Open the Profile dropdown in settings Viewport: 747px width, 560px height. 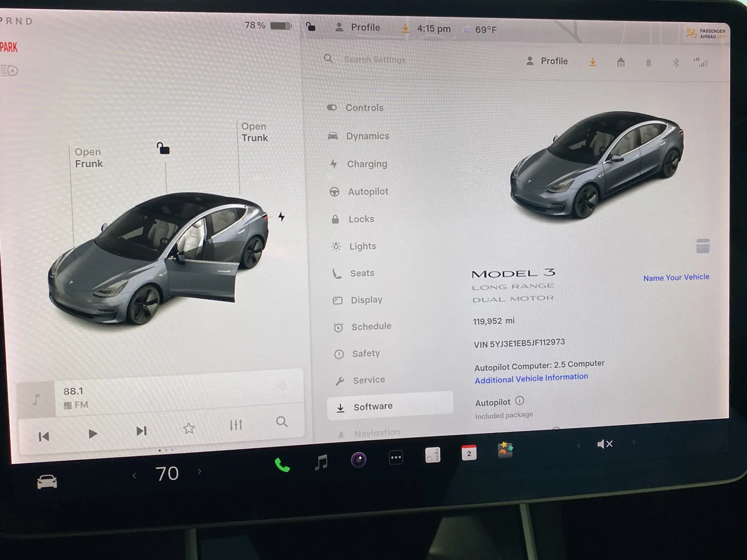[x=547, y=61]
